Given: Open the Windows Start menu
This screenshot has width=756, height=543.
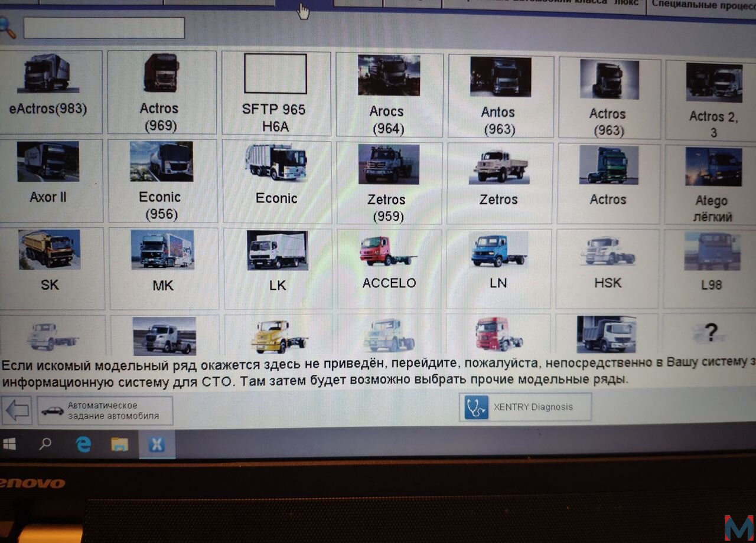Looking at the screenshot, I should pos(9,444).
